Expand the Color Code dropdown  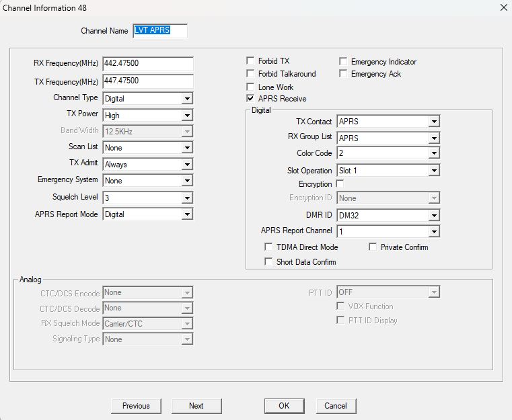434,154
